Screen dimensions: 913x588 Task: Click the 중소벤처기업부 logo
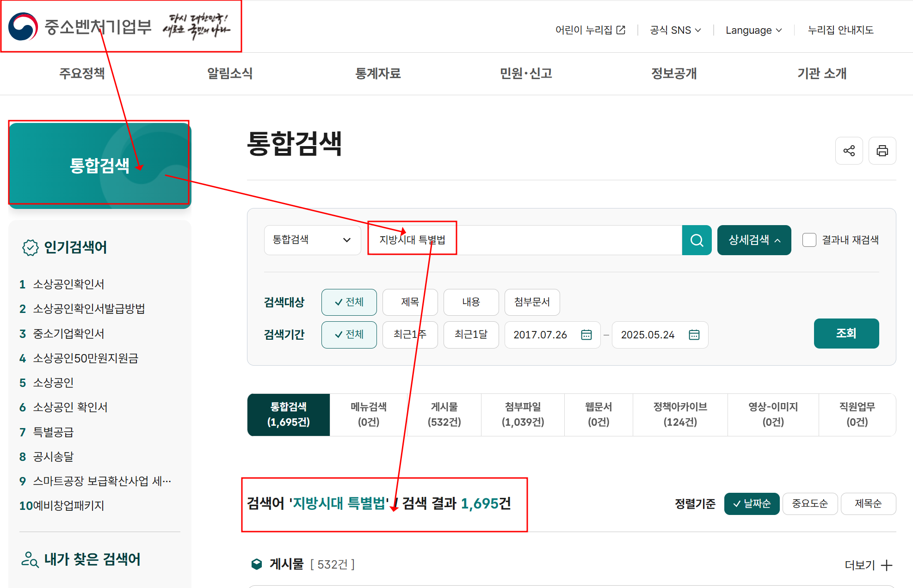[x=80, y=27]
